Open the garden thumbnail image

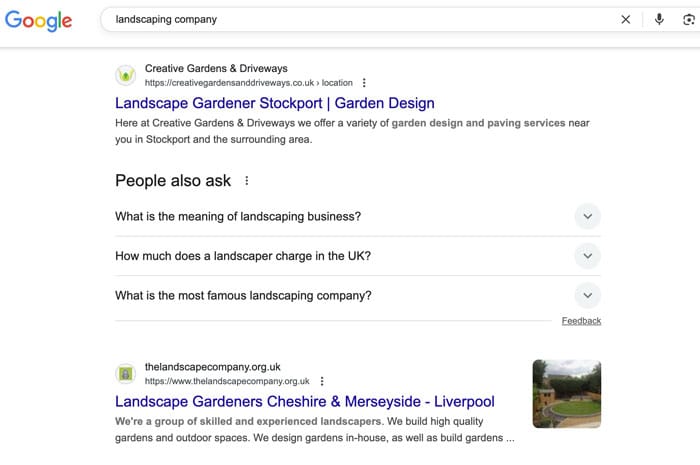point(567,394)
